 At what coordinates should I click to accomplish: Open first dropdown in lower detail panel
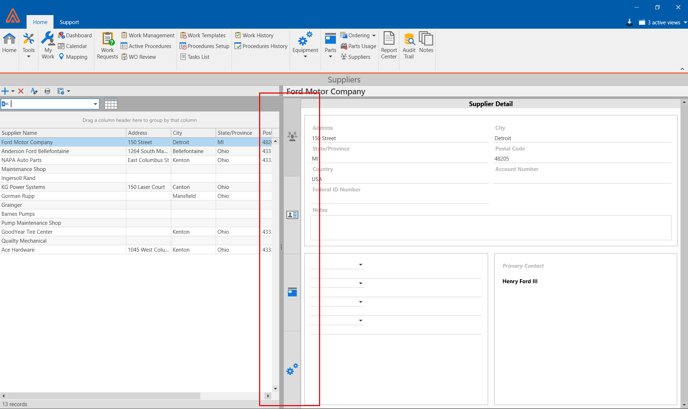click(x=361, y=265)
